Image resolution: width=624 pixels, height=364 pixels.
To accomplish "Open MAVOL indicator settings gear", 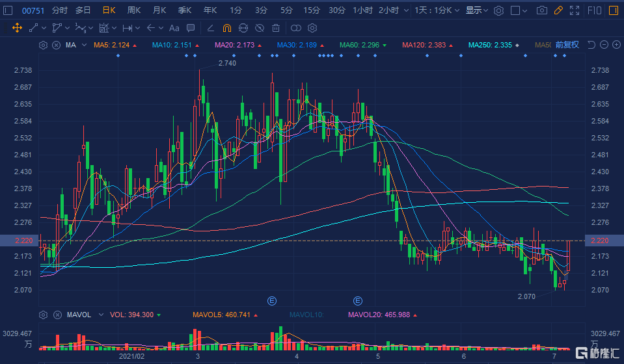I will coord(43,315).
